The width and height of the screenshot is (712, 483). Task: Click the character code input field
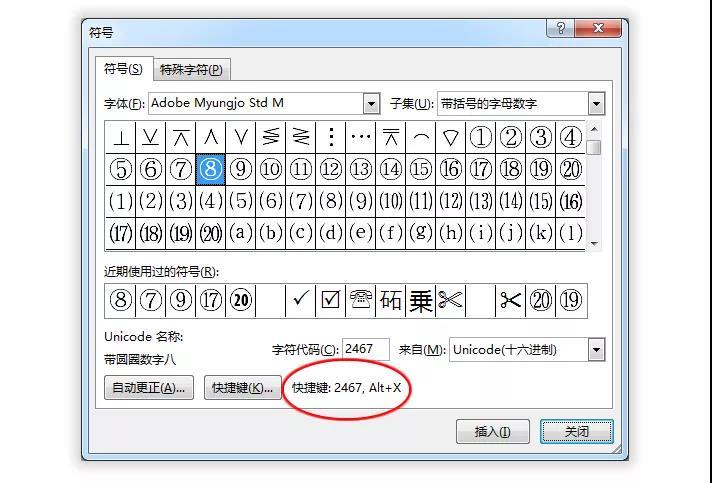tap(365, 349)
